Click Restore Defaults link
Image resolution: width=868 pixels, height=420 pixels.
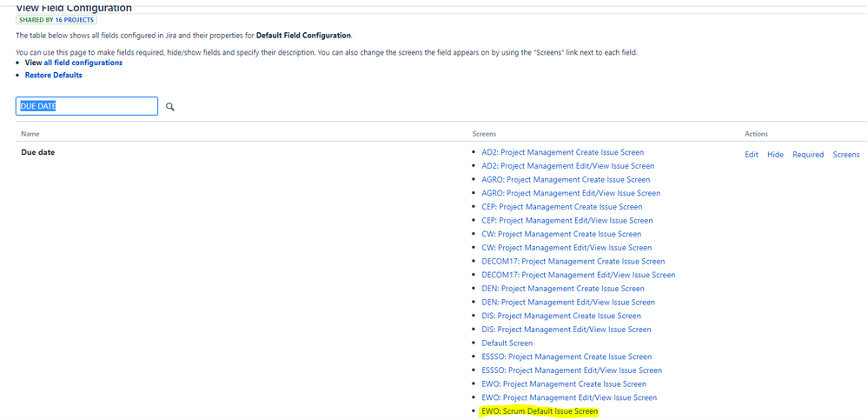(x=54, y=75)
